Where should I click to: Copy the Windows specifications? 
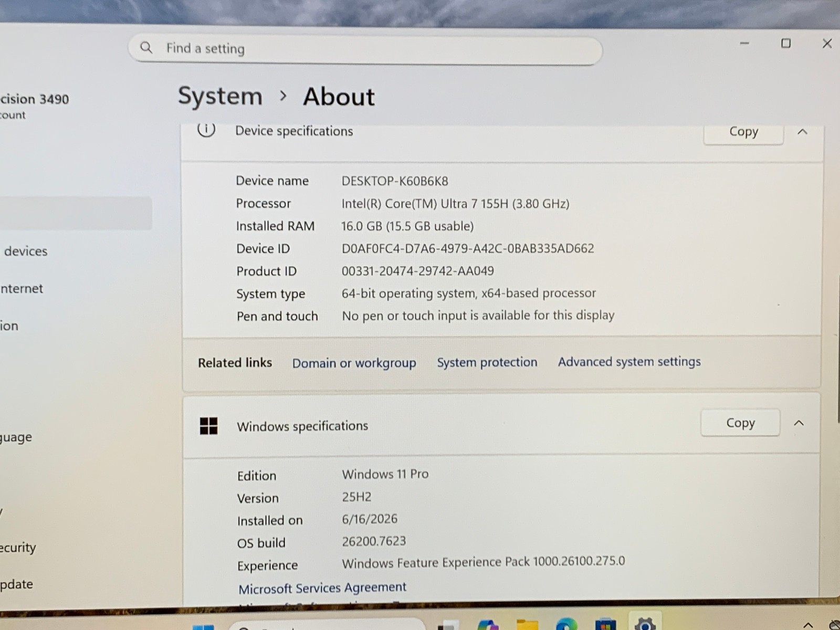(740, 423)
